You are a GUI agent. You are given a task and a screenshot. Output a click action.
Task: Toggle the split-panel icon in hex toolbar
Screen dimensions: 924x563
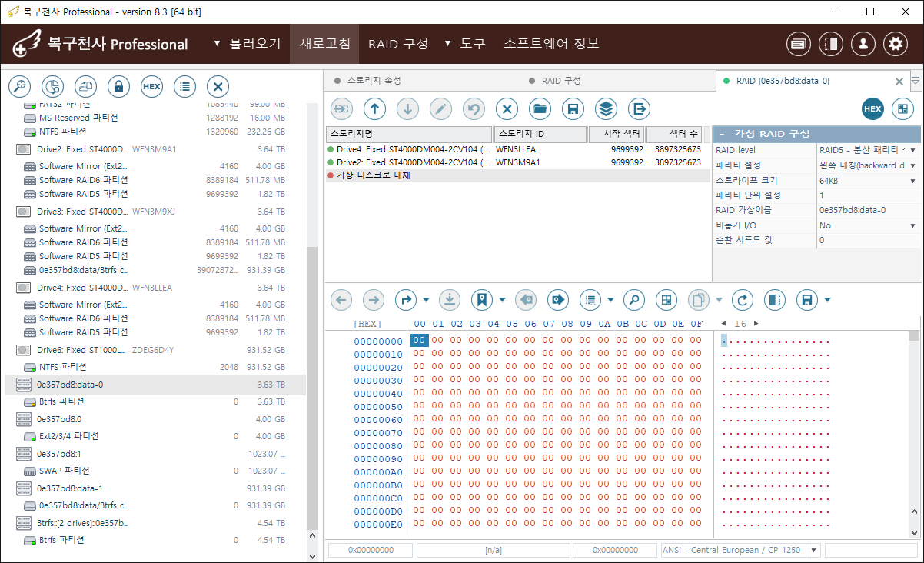coord(776,300)
